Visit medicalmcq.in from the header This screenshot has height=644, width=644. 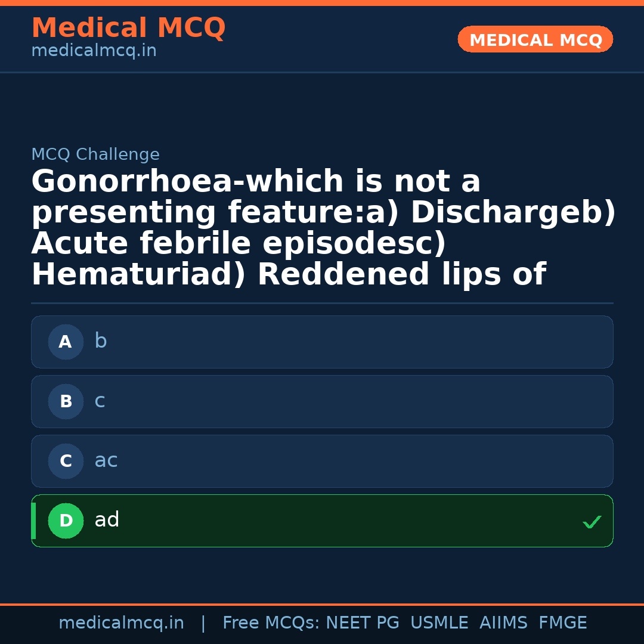[x=94, y=51]
